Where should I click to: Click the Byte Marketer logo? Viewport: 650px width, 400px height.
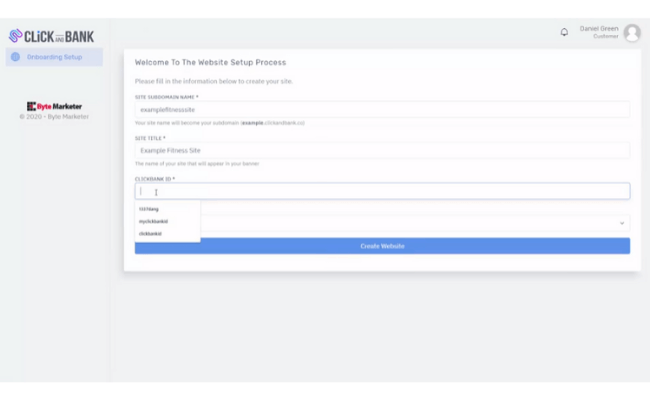coord(54,107)
